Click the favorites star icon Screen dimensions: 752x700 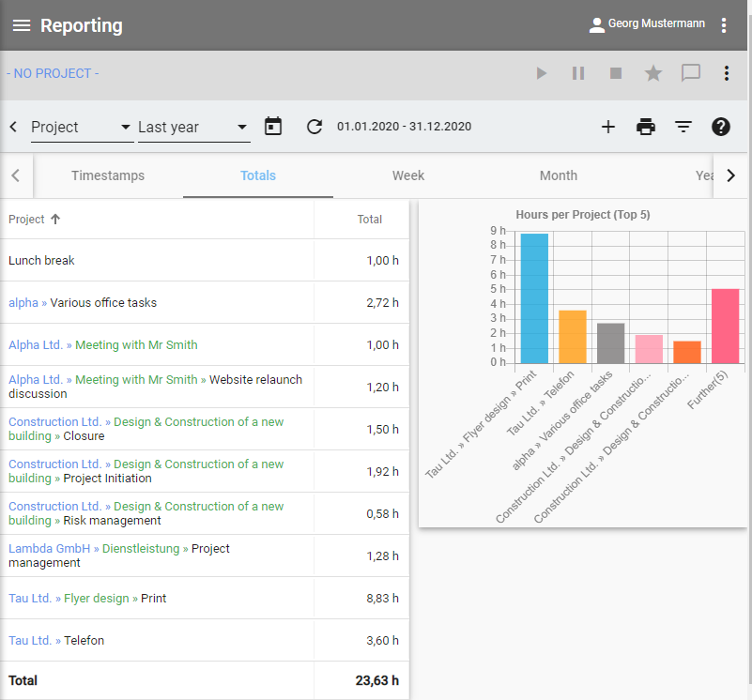[653, 73]
